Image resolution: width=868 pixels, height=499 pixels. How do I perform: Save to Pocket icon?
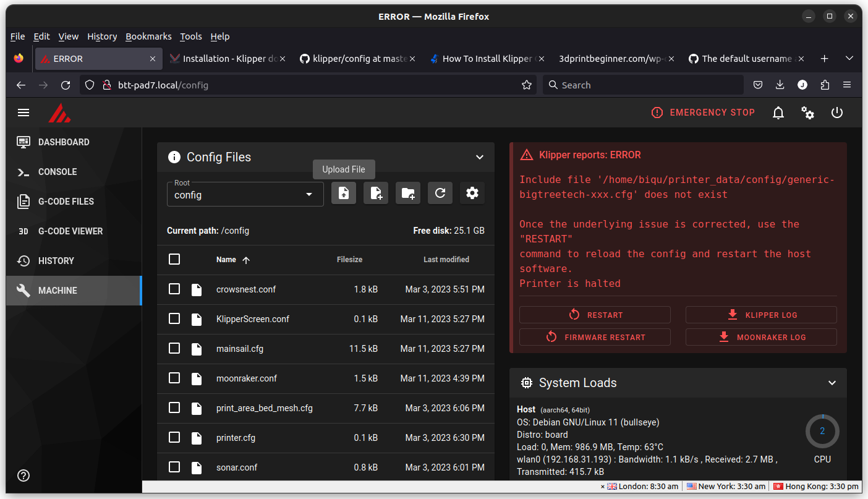(758, 85)
